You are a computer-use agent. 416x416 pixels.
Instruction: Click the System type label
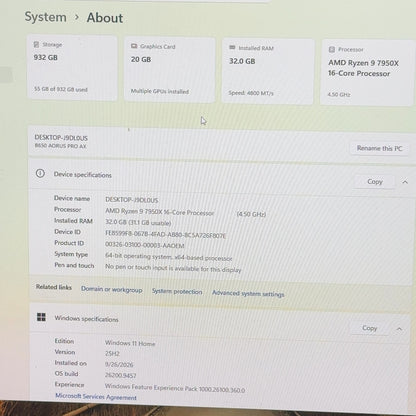(x=71, y=254)
